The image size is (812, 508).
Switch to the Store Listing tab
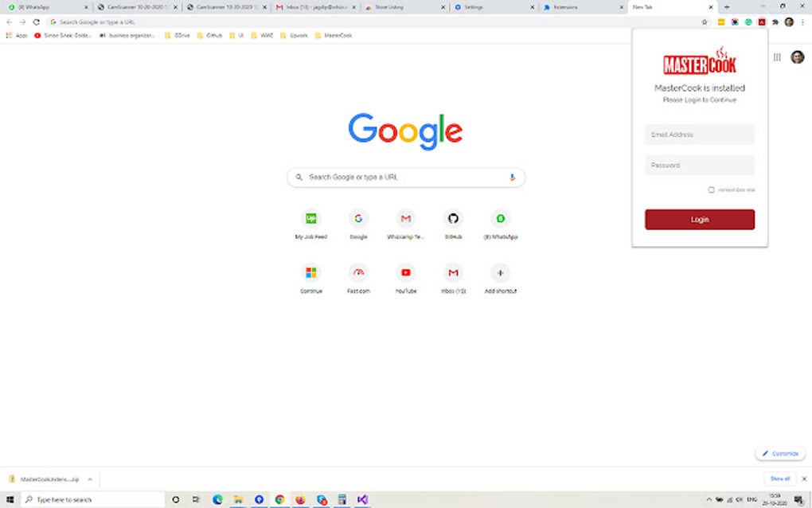(391, 6)
